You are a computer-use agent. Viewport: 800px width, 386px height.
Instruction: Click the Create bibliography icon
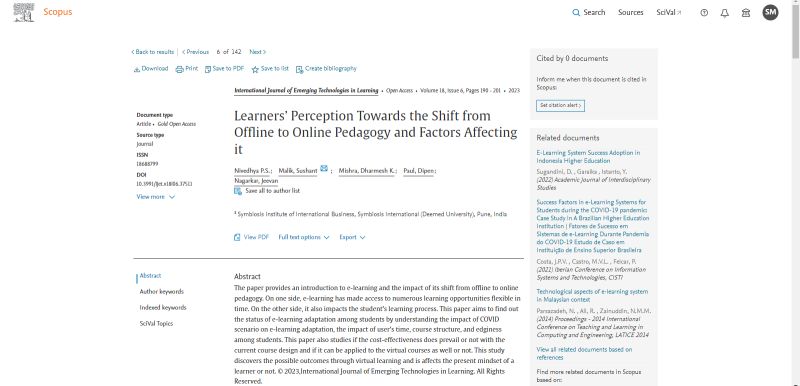pyautogui.click(x=299, y=69)
